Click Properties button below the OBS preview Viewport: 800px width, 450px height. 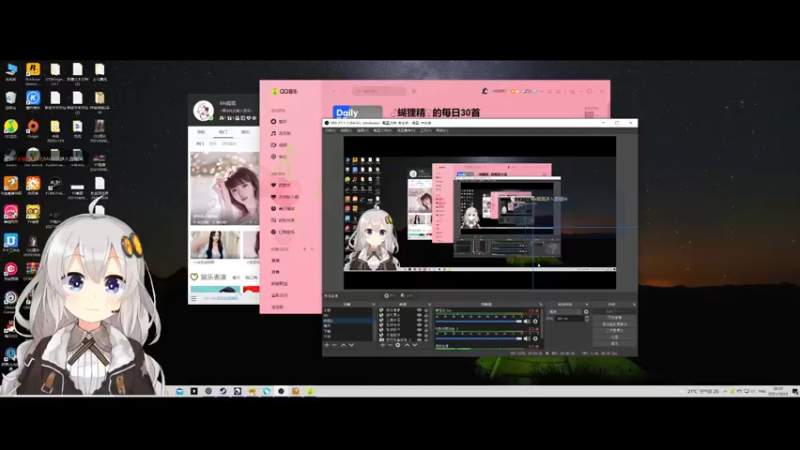[390, 295]
